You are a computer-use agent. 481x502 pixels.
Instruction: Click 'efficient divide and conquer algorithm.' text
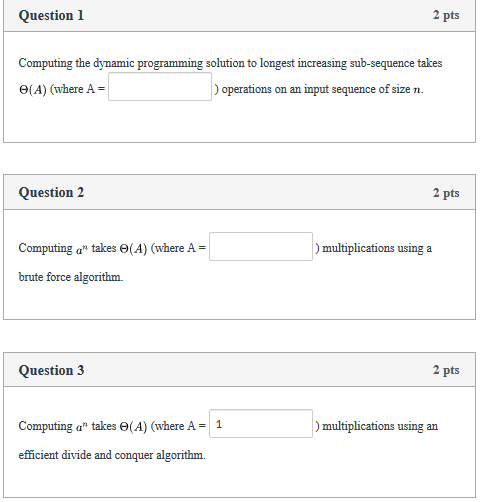click(112, 455)
